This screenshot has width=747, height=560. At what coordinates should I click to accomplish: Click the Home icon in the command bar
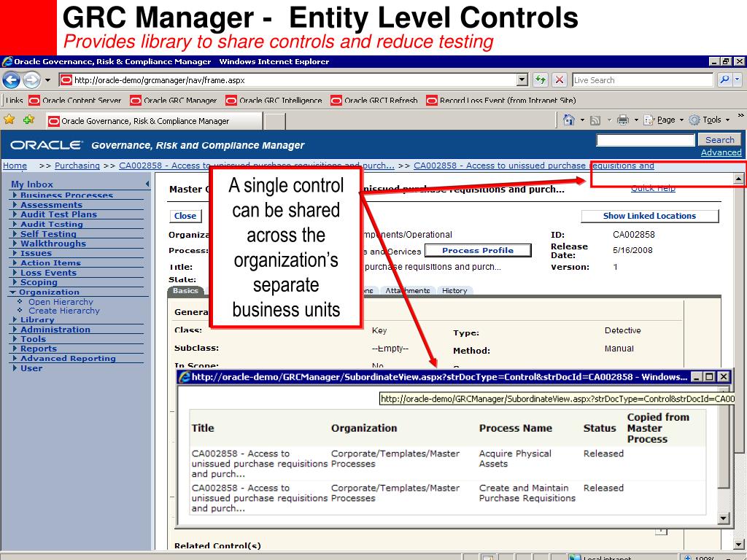point(568,120)
